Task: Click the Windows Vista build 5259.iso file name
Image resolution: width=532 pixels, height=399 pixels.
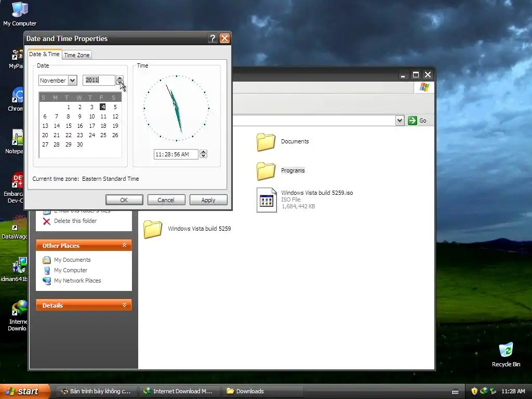Action: tap(317, 193)
